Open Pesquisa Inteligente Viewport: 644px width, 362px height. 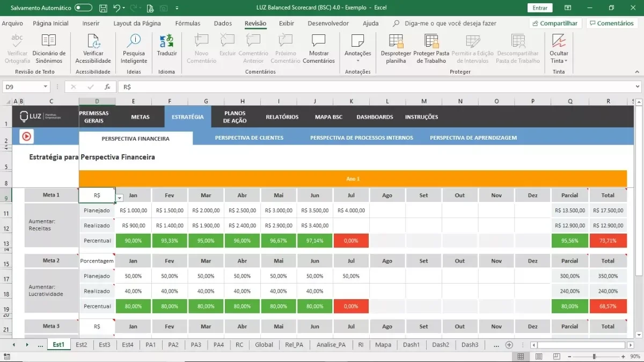pyautogui.click(x=134, y=49)
